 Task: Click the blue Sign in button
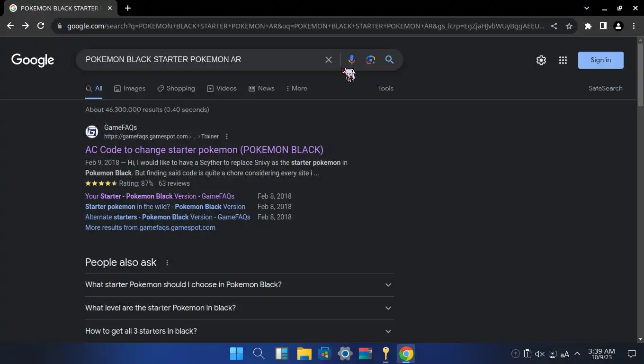[601, 60]
